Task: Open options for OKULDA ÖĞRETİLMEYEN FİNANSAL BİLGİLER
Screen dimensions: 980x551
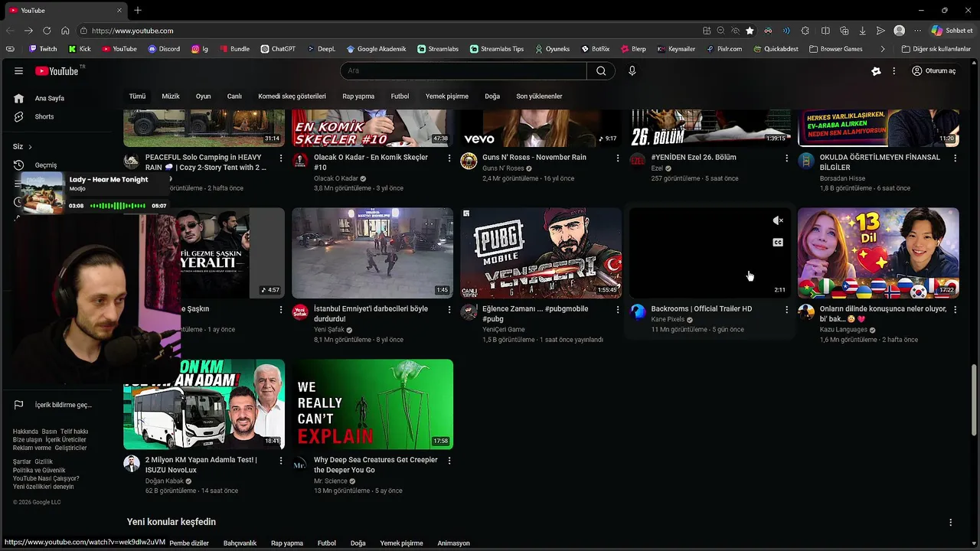Action: (955, 158)
